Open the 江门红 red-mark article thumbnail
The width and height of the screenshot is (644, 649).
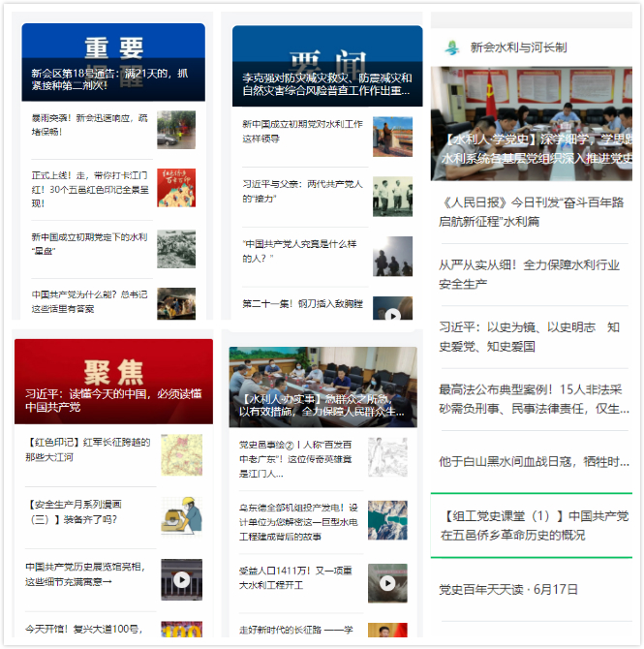(176, 189)
